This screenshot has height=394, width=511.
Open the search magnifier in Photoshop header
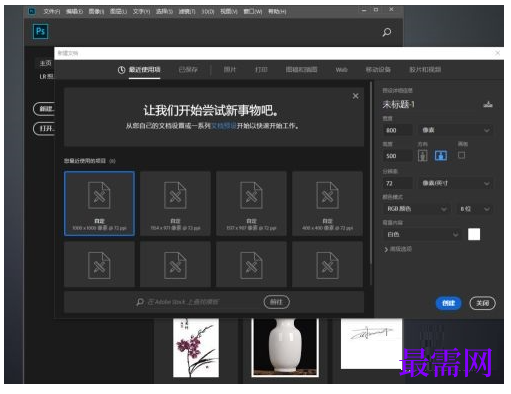click(387, 32)
